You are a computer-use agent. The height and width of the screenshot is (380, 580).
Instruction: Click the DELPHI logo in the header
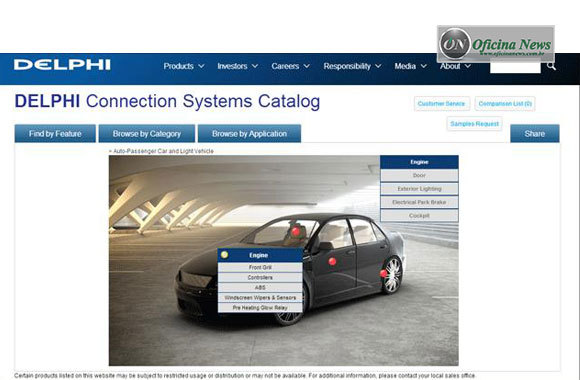(62, 65)
